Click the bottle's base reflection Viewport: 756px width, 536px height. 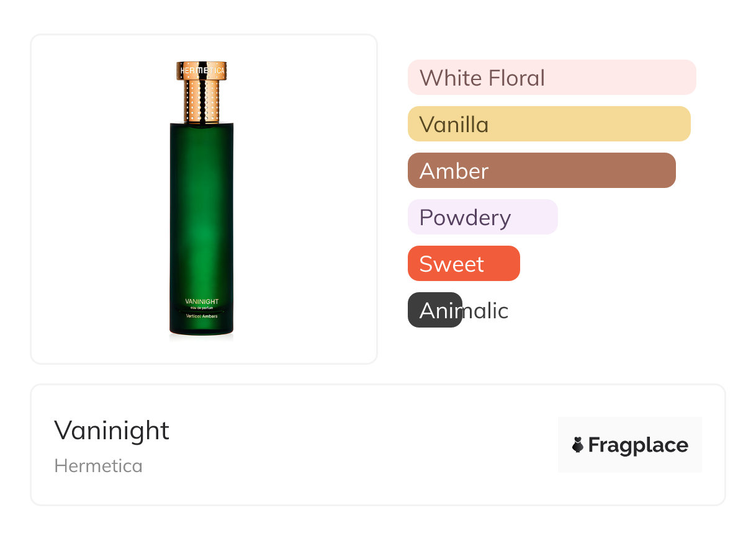click(202, 337)
